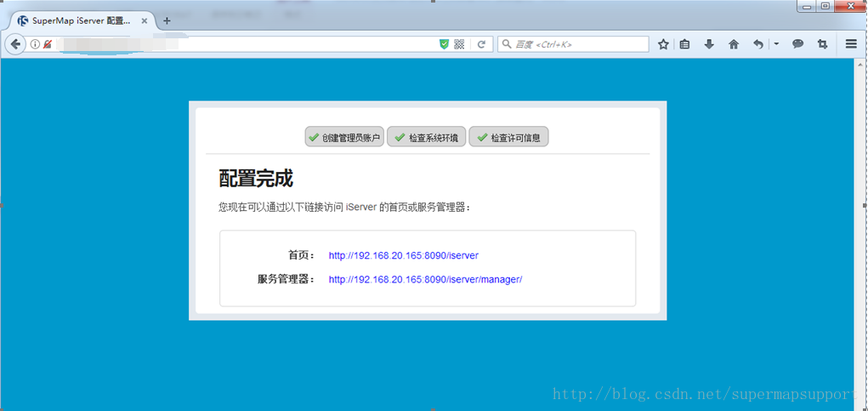Viewport: 868px width, 411px height.
Task: Click the crop screenshot toolbar icon
Action: pyautogui.click(x=822, y=44)
